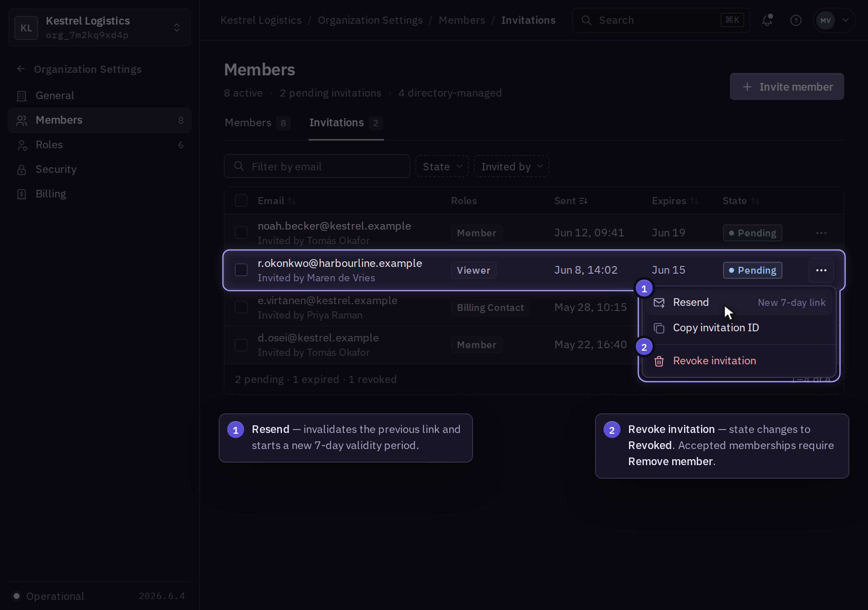Click the Invite member button
Image resolution: width=868 pixels, height=610 pixels.
pos(787,86)
